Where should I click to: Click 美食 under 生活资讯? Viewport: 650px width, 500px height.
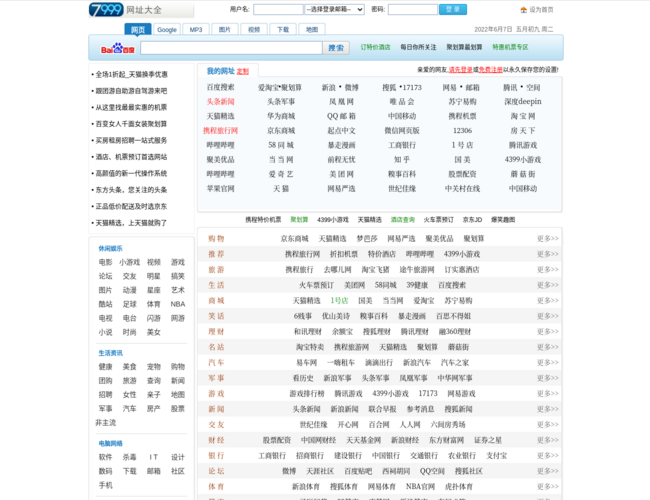129,367
